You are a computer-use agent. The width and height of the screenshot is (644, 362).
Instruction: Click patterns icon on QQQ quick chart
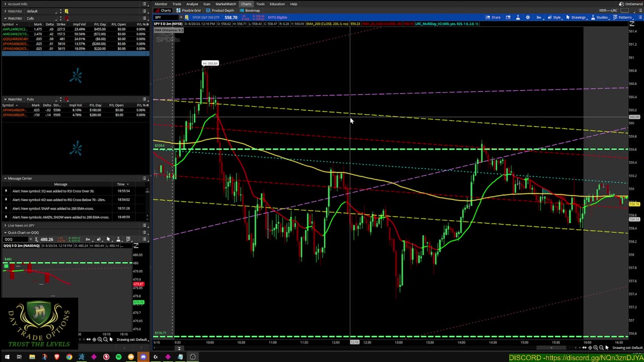pyautogui.click(x=128, y=239)
